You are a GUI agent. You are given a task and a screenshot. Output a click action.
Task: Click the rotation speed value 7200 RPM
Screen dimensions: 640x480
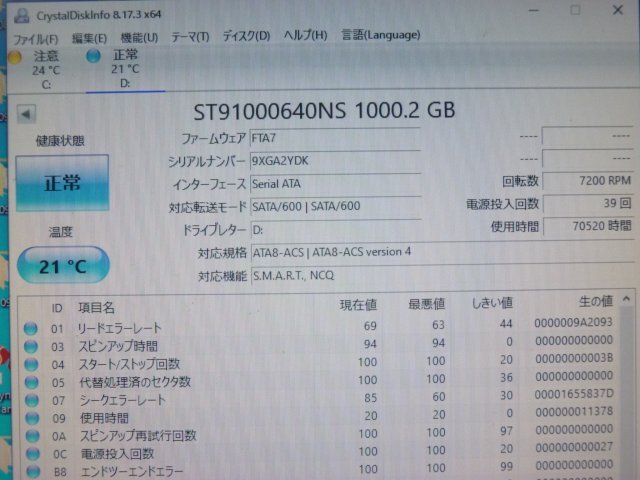pos(588,181)
